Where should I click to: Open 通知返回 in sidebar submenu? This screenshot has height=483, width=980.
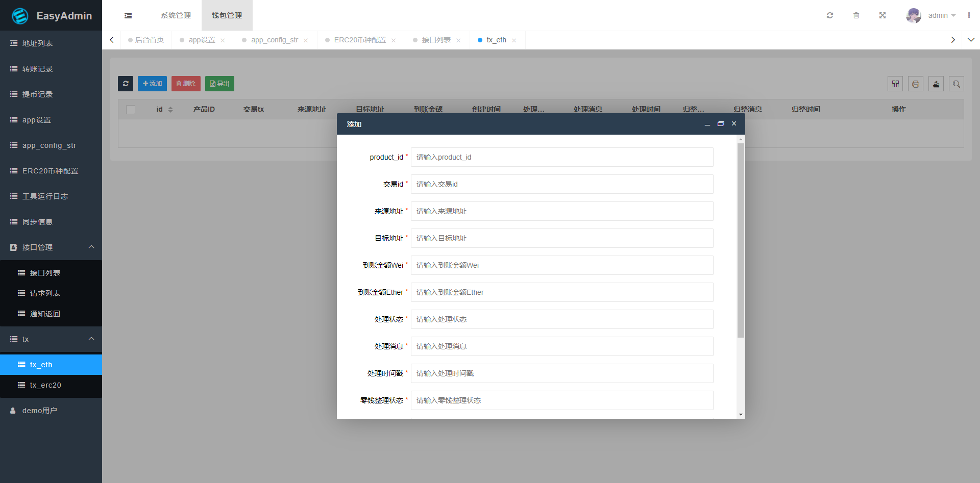tap(51, 314)
